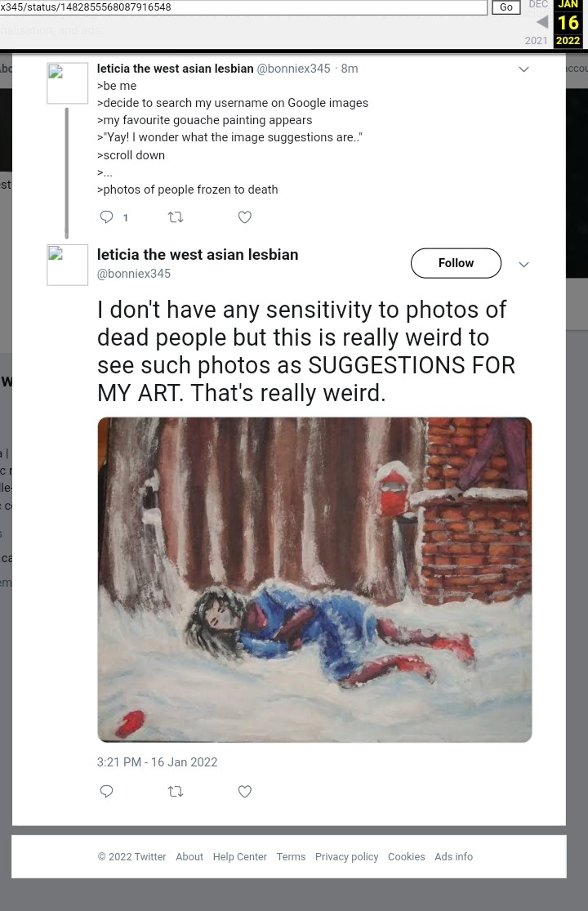Follow leticia the west asian lesbian
The width and height of the screenshot is (588, 911).
coord(455,263)
